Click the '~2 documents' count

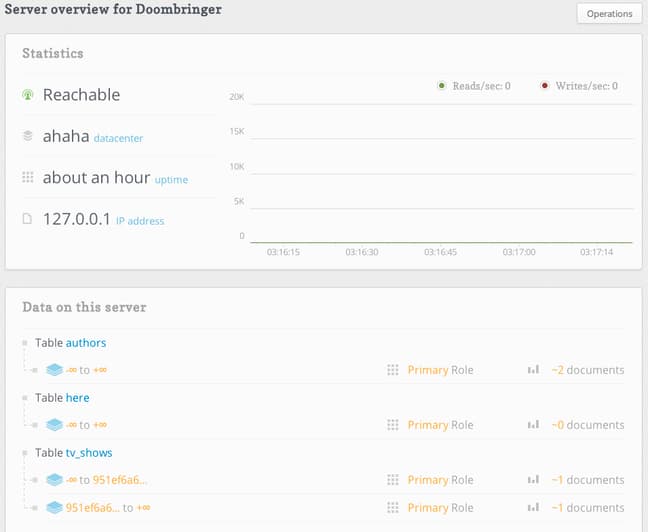coord(588,370)
